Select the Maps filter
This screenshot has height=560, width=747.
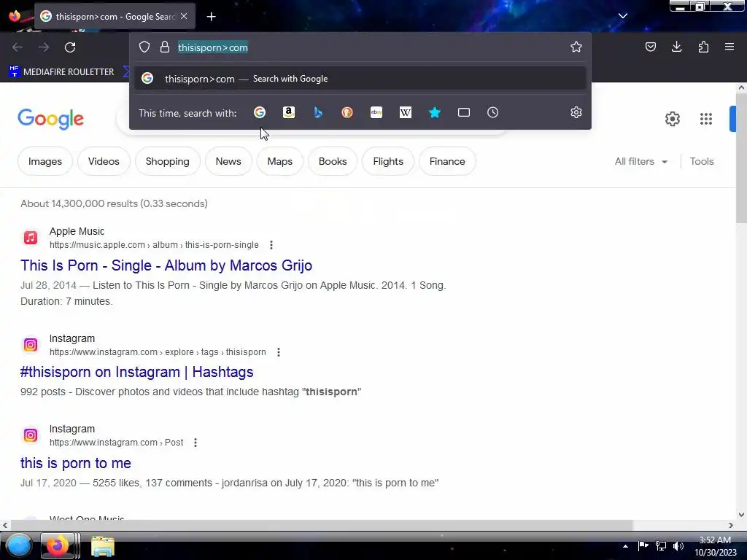click(x=279, y=161)
